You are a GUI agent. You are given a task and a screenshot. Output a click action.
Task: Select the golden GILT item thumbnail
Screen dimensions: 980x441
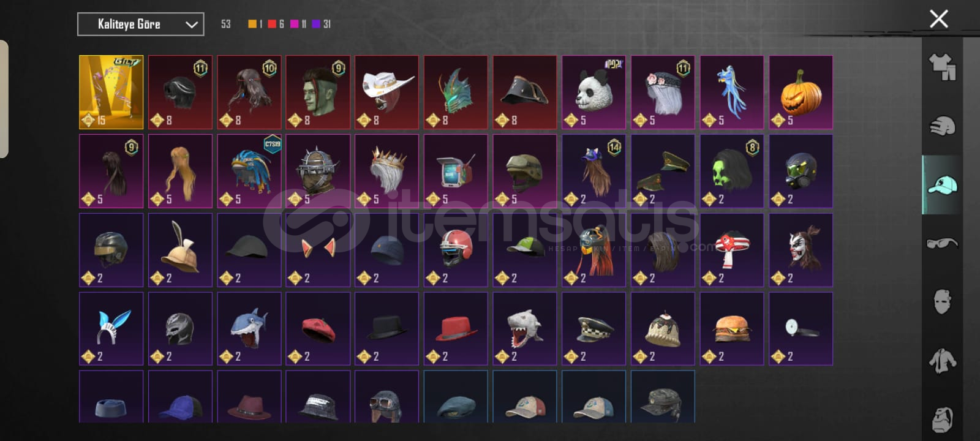(111, 92)
